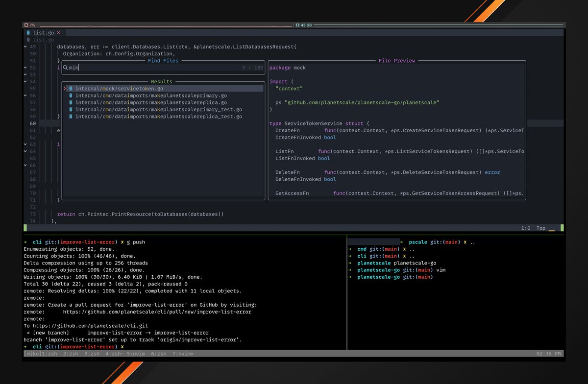Click the [mike] session name in tmux bar

pos(33,354)
